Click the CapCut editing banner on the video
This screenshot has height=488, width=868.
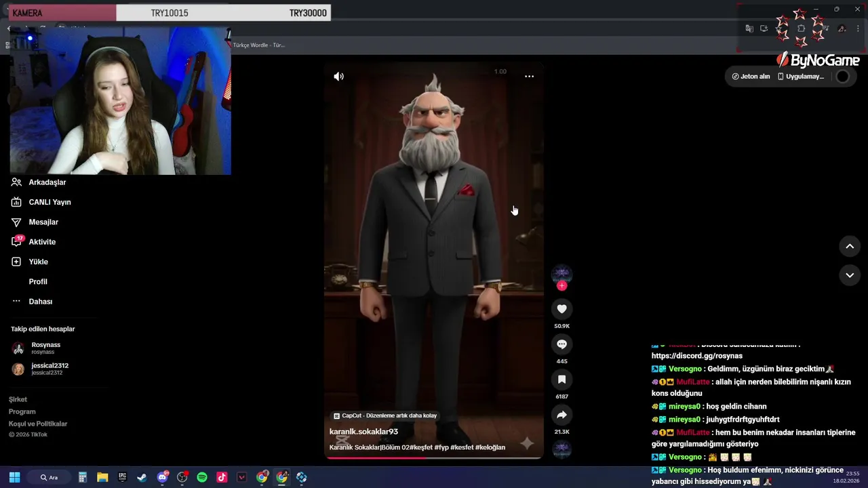coord(385,415)
